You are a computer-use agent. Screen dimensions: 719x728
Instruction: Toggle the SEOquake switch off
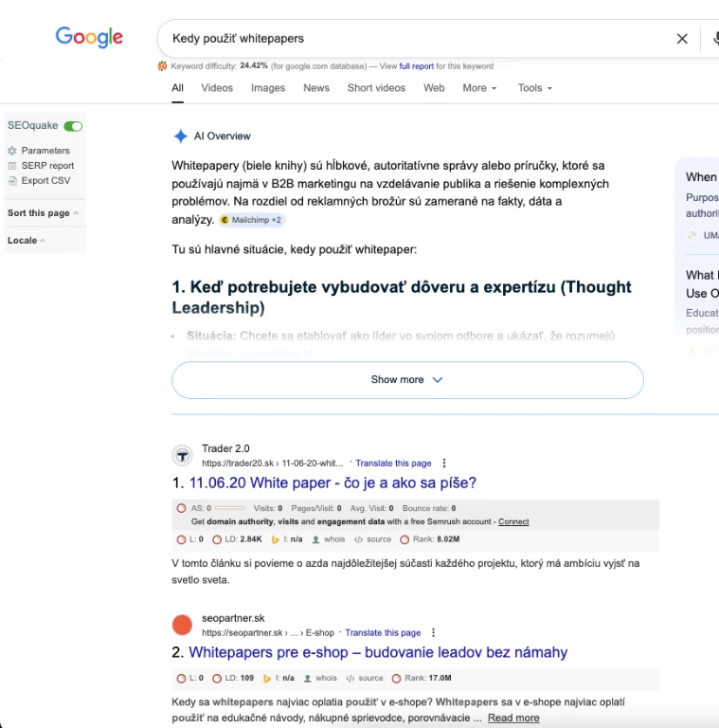[73, 126]
